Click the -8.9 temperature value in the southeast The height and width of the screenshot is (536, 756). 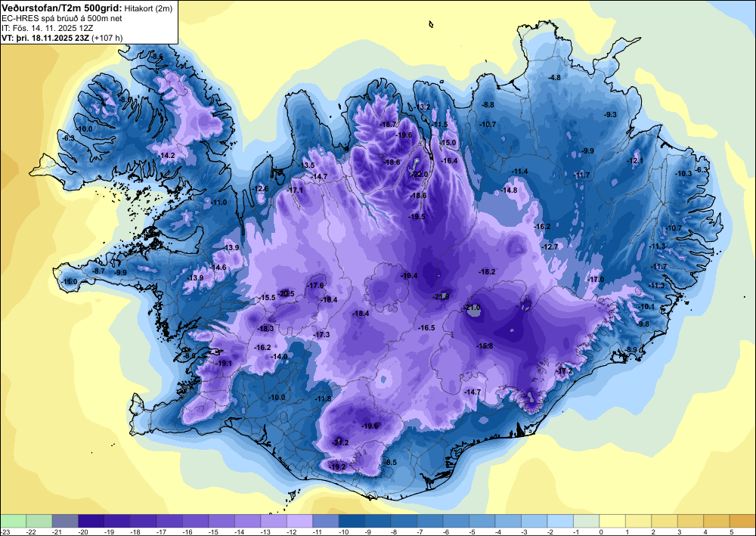[631, 349]
